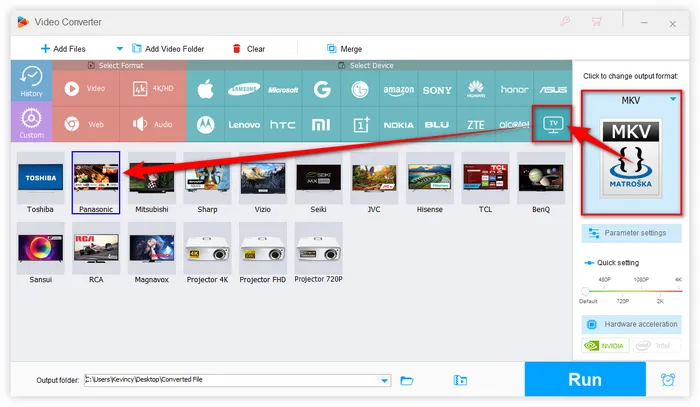
Task: Open the shopping cart purchase icon
Action: click(596, 21)
